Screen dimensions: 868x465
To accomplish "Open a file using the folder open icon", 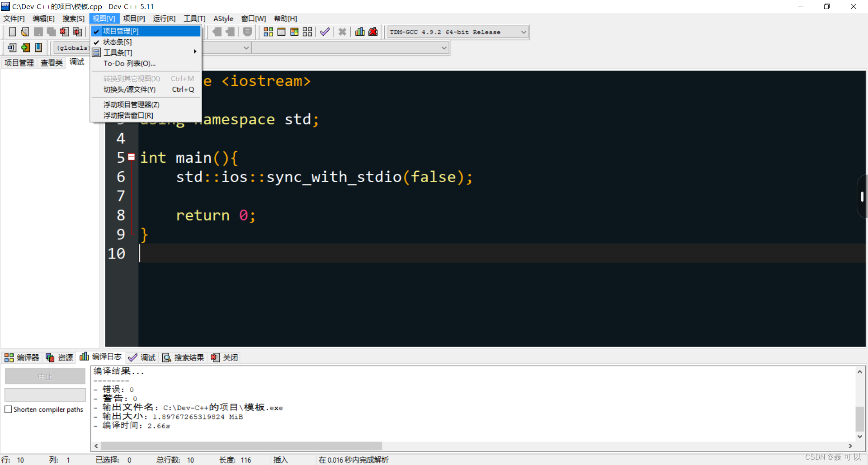I will coord(25,32).
